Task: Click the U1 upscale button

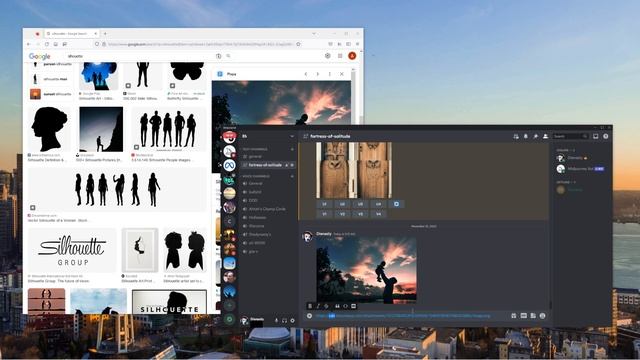Action: [324, 204]
